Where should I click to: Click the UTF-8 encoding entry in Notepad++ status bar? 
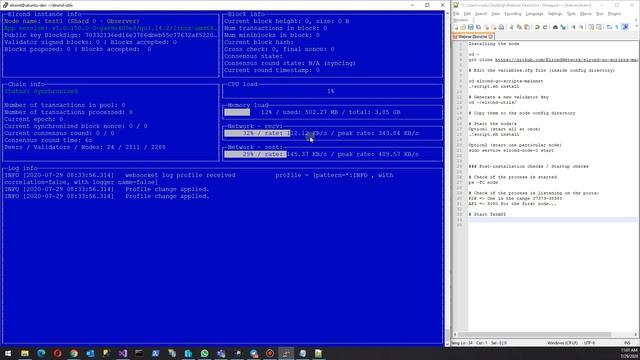coord(589,343)
